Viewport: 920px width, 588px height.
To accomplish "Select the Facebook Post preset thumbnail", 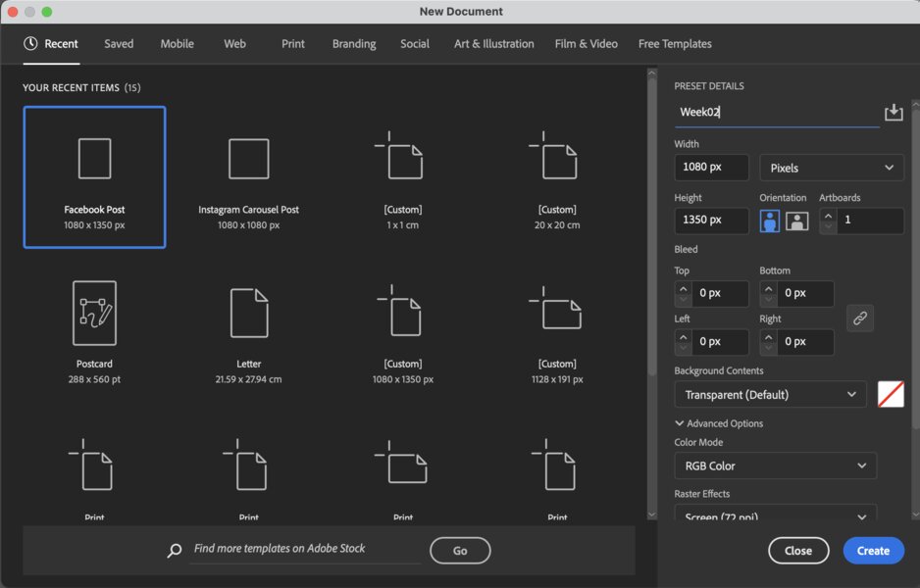I will (x=94, y=159).
